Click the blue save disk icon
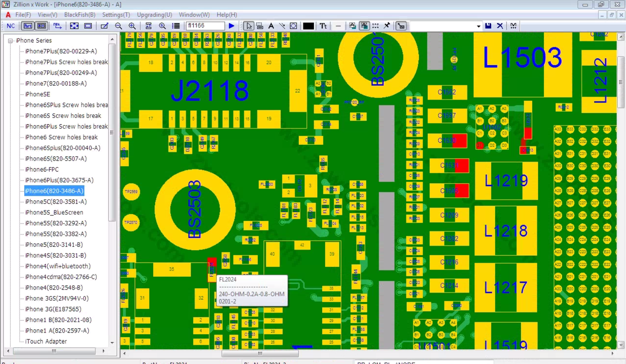This screenshot has height=364, width=626. pos(488,26)
